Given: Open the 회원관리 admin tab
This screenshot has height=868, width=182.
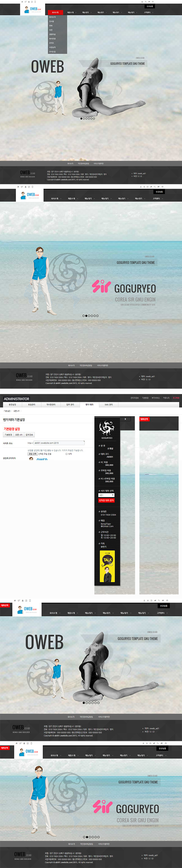Looking at the screenshot, I should (x=32, y=404).
